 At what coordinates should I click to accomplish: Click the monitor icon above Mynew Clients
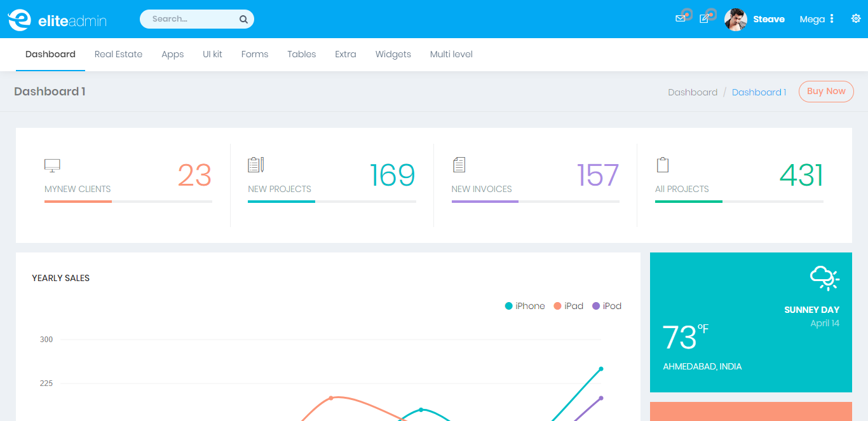pyautogui.click(x=52, y=166)
